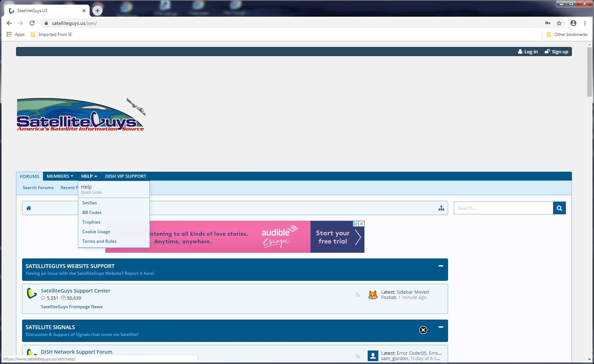Screen dimensions: 594x364
Task: Click the scrollbar down arrow
Action: [x=590, y=359]
